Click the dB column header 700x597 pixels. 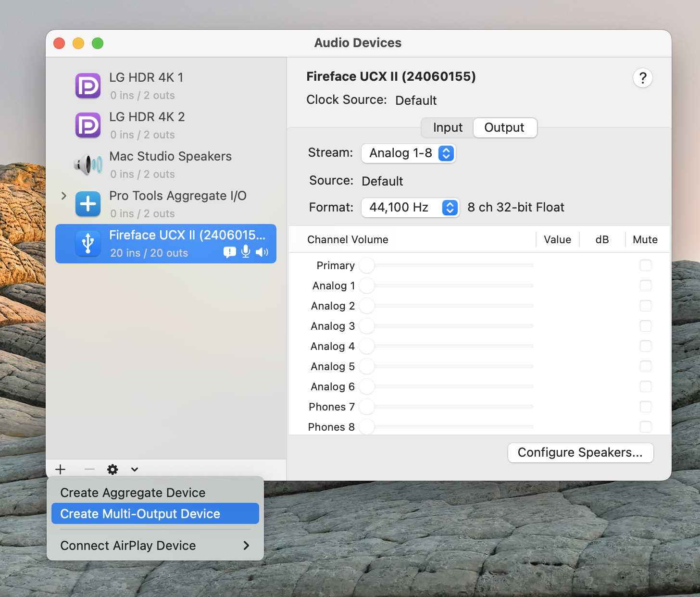pyautogui.click(x=602, y=239)
